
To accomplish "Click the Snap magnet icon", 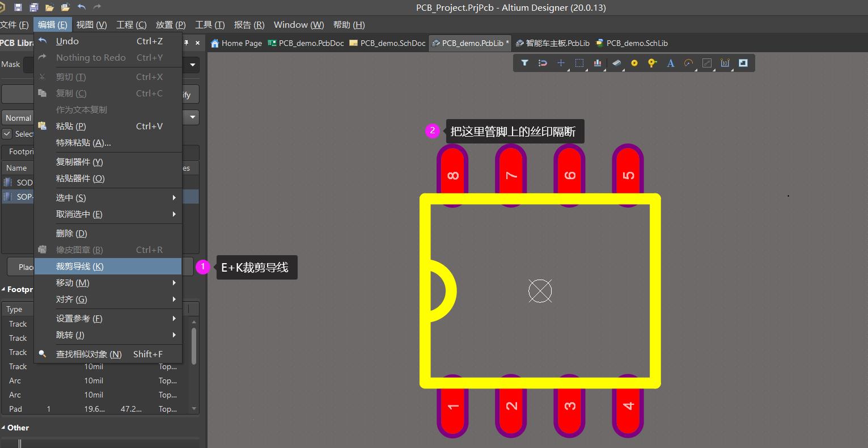I will click(x=543, y=63).
